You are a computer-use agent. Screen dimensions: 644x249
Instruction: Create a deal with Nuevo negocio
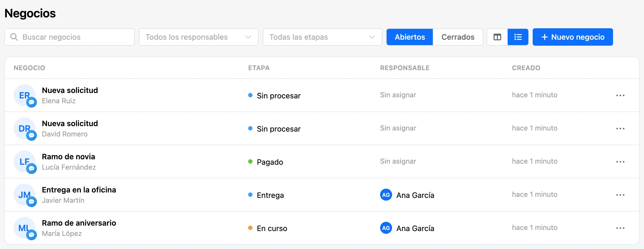pyautogui.click(x=573, y=37)
